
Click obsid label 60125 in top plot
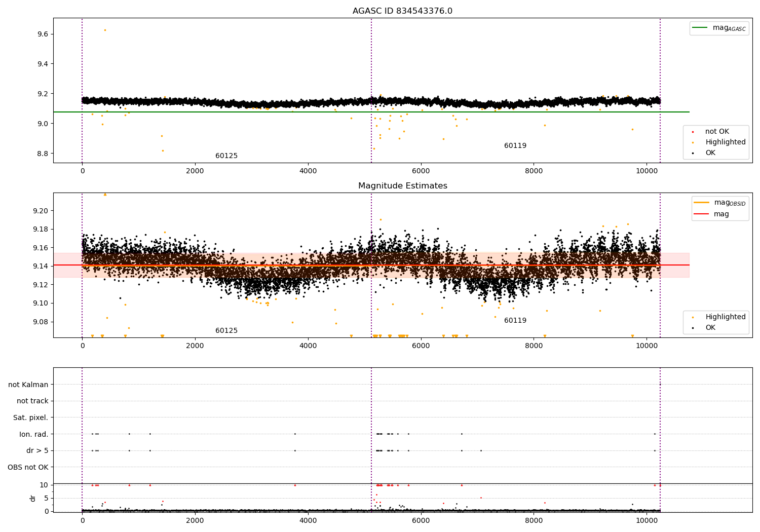coord(226,156)
